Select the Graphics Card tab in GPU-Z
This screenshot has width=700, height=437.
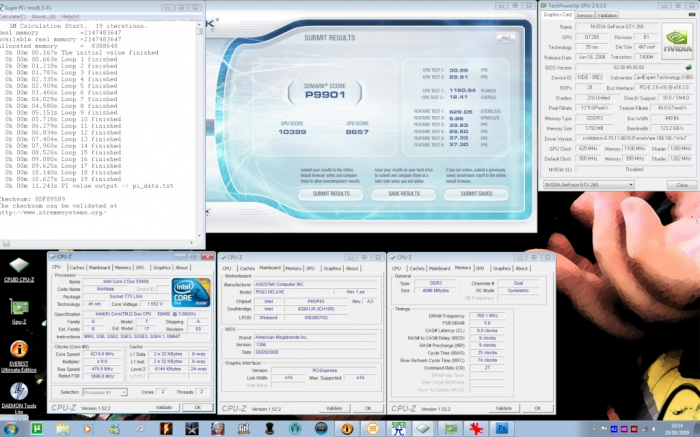557,15
